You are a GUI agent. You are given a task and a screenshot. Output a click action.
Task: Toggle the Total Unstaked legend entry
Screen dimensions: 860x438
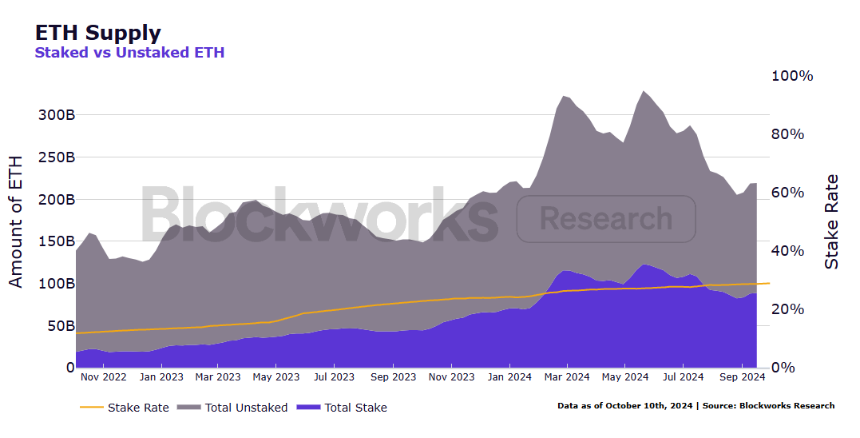[x=232, y=408]
